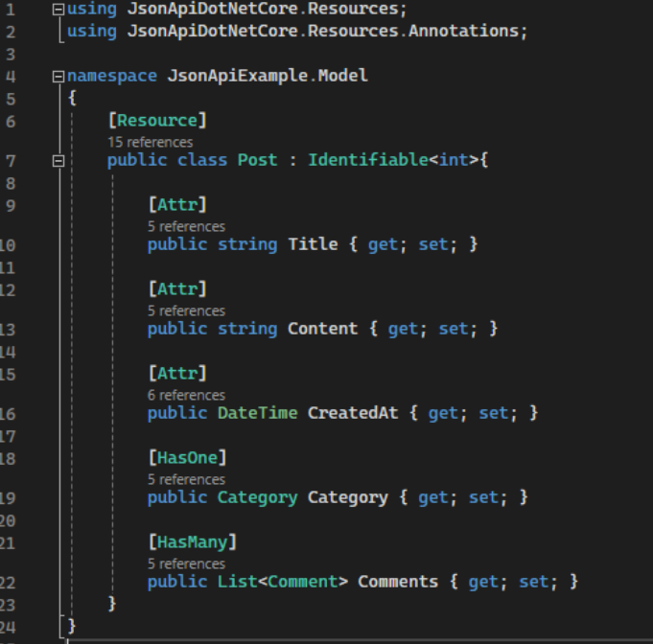Click the Title property name
653x644 pixels.
pos(313,244)
